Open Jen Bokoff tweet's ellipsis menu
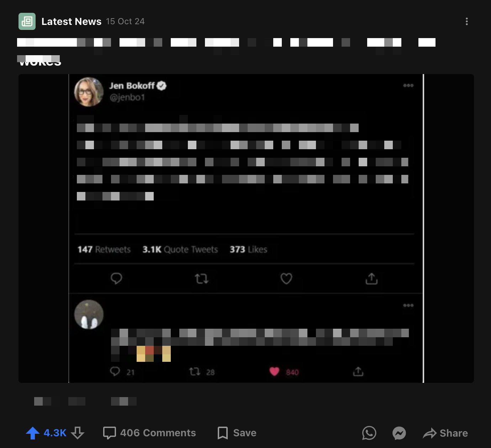Screen dimensions: 491x448 pos(408,85)
